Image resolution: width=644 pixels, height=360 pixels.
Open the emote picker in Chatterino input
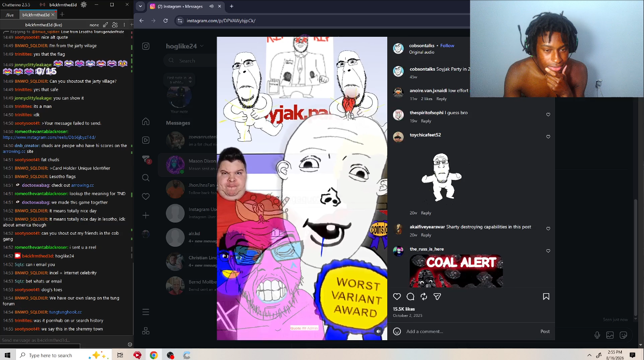click(x=130, y=345)
